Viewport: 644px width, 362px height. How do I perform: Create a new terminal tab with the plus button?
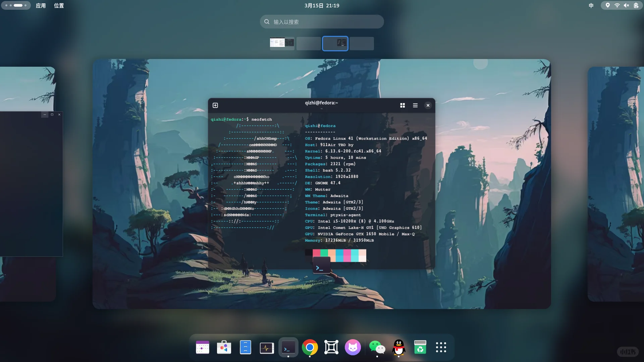point(215,105)
